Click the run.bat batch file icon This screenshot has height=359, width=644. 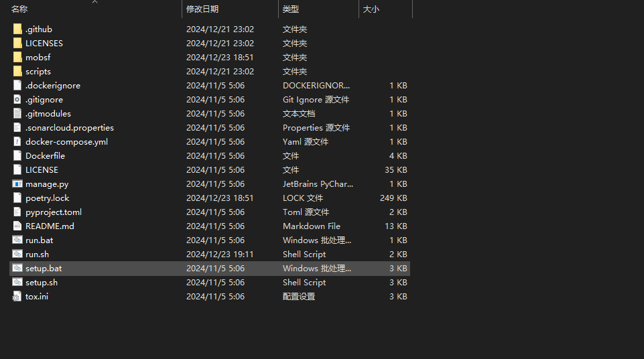point(17,240)
